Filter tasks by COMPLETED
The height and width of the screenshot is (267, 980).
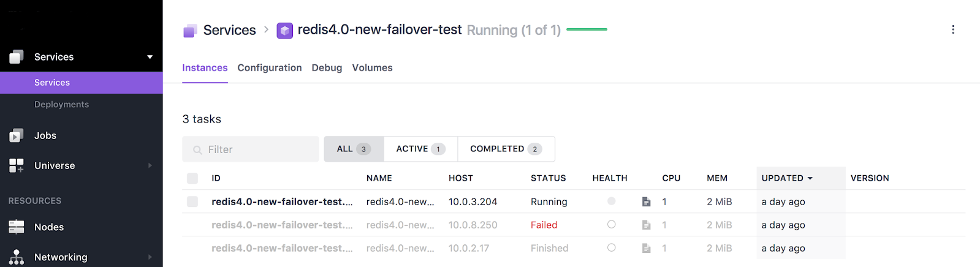[505, 149]
